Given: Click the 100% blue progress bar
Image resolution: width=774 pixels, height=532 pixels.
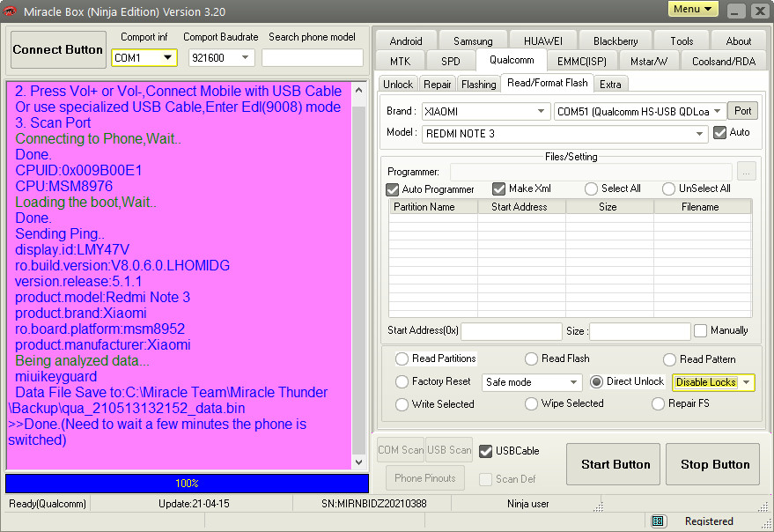Looking at the screenshot, I should click(187, 484).
